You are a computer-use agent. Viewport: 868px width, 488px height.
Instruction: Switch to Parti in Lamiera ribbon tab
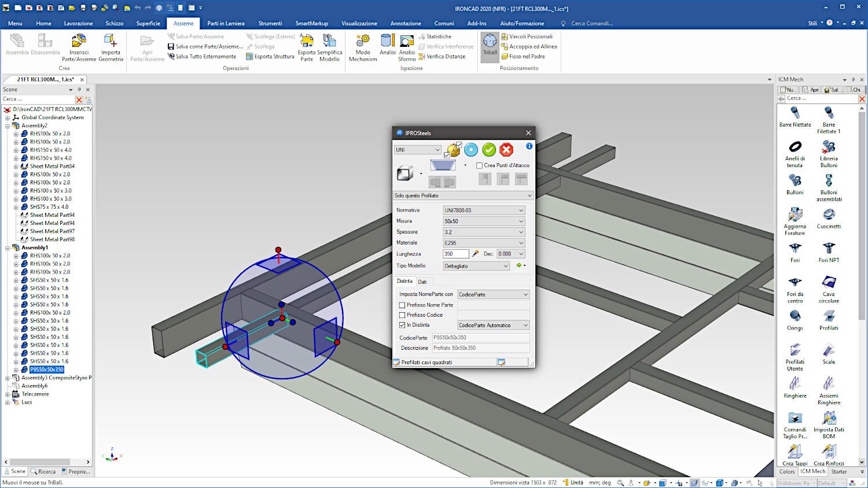(x=226, y=23)
